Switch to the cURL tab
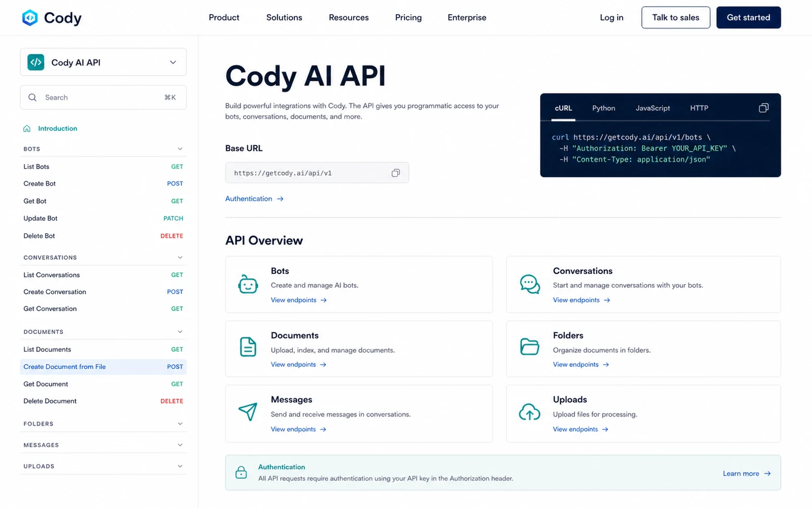This screenshot has width=812, height=508. (x=563, y=108)
